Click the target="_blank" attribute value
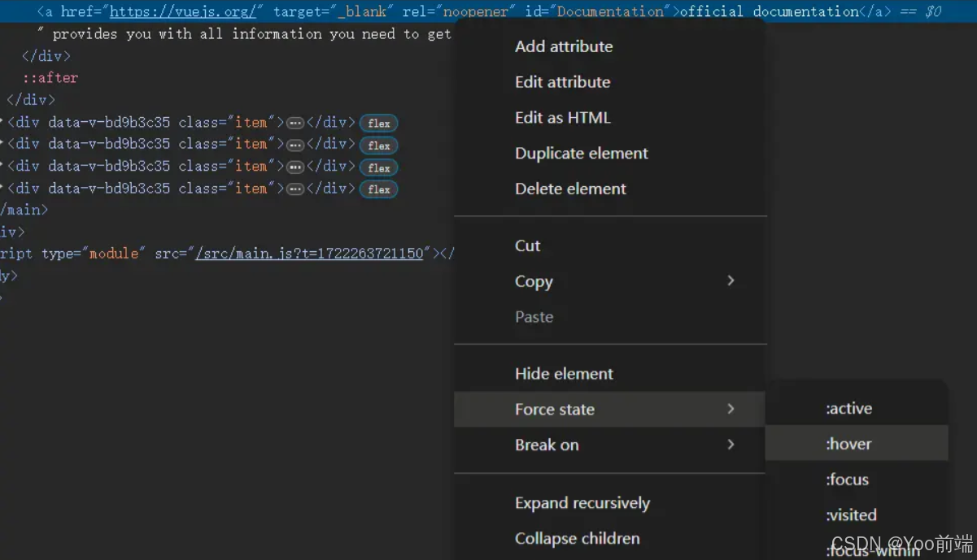 point(363,11)
